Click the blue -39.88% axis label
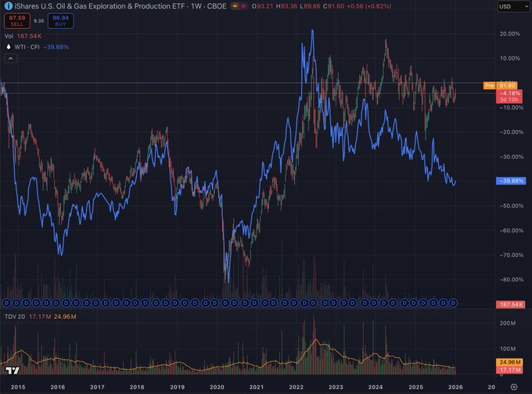Screen dimensions: 532x394 click(x=512, y=181)
